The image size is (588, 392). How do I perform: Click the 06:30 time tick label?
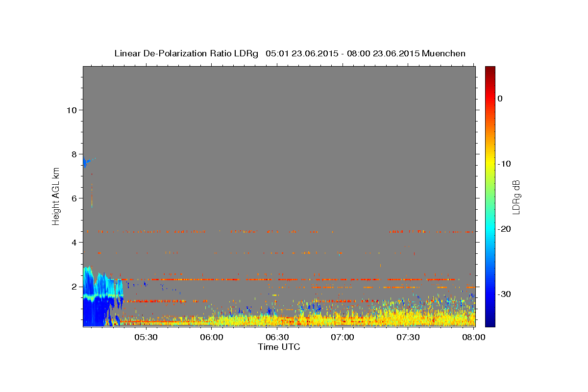coord(277,338)
